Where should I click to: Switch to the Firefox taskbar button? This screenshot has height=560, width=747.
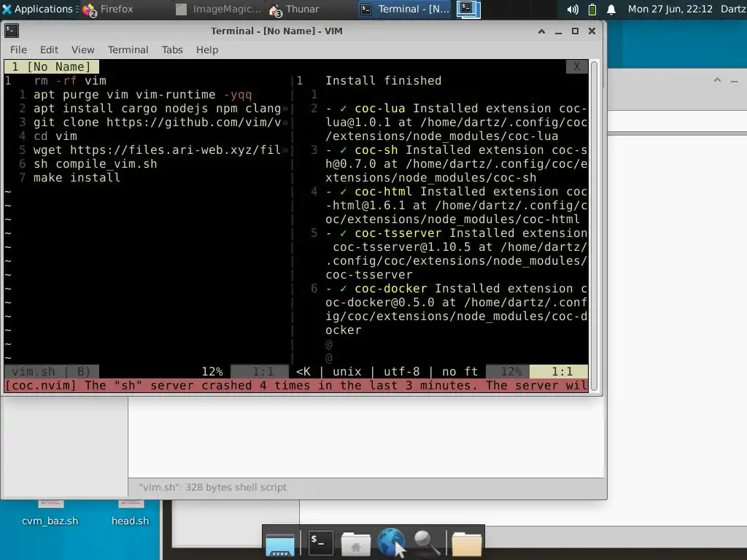[x=108, y=9]
